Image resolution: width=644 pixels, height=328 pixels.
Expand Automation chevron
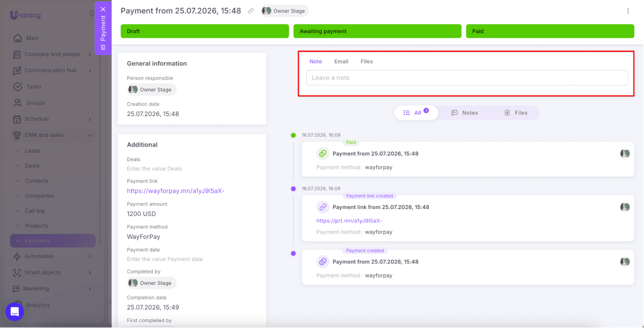90,257
